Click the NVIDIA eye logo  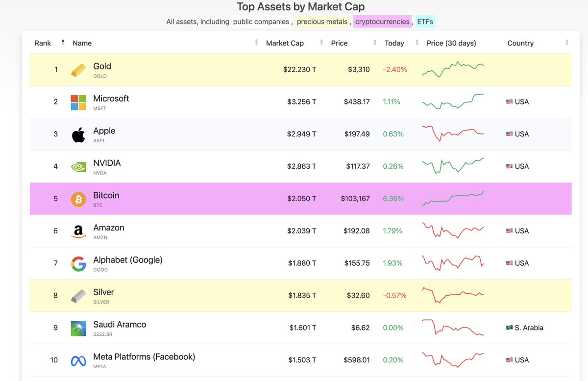[78, 166]
